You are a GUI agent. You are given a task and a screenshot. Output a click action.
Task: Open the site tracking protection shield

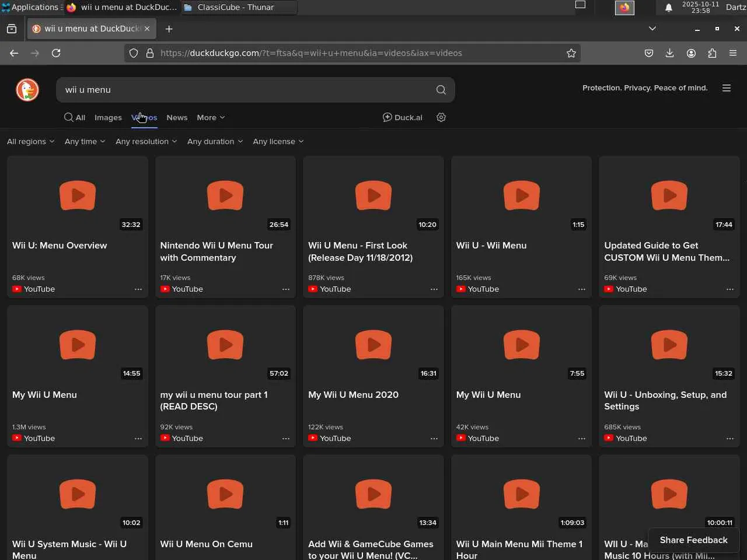(x=134, y=53)
